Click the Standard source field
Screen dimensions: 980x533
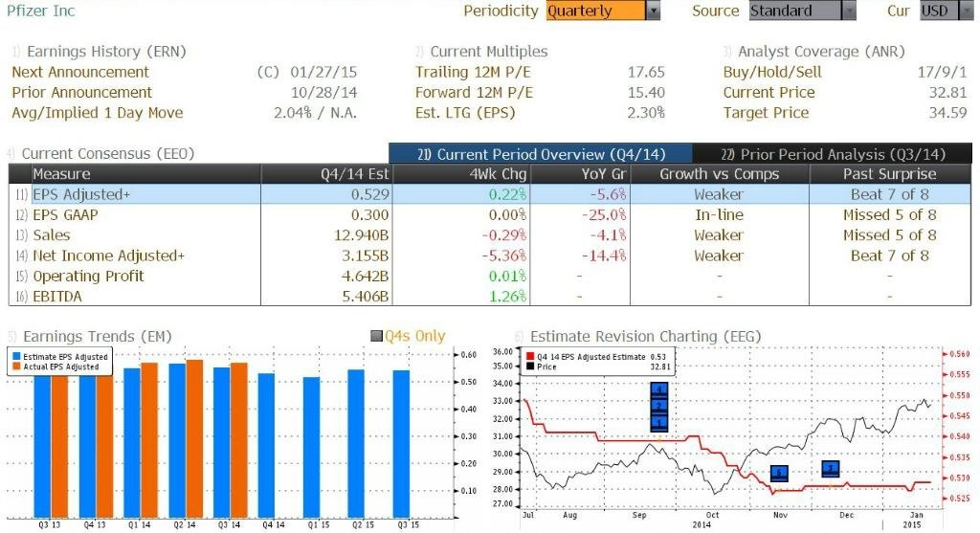pos(795,11)
